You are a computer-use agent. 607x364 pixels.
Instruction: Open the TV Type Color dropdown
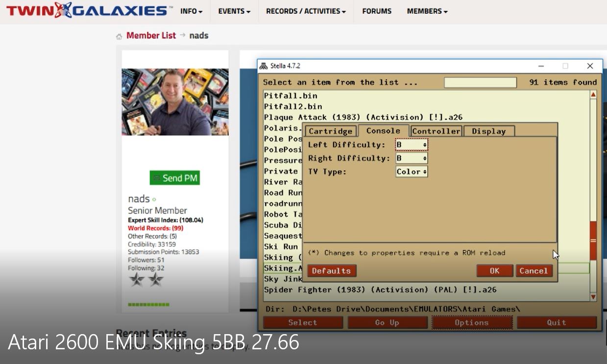[x=412, y=171]
